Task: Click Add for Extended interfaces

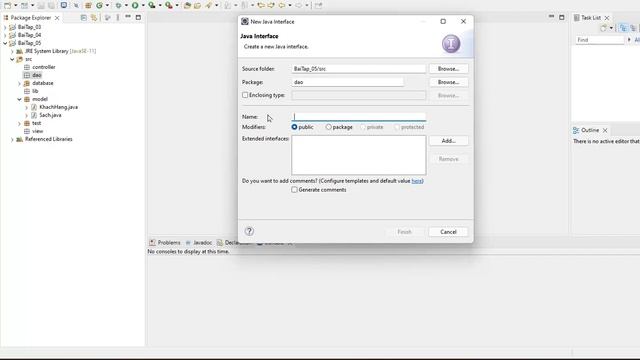Action: (448, 141)
